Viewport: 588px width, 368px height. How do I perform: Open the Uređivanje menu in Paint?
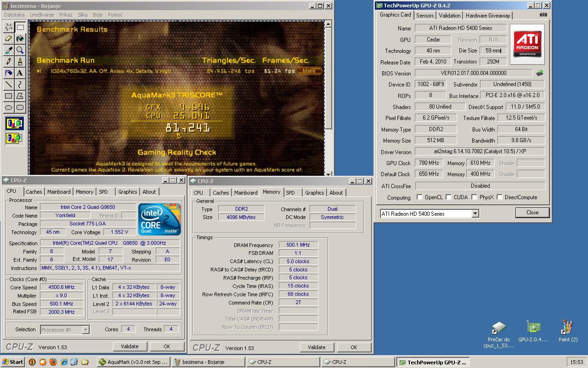coord(42,15)
